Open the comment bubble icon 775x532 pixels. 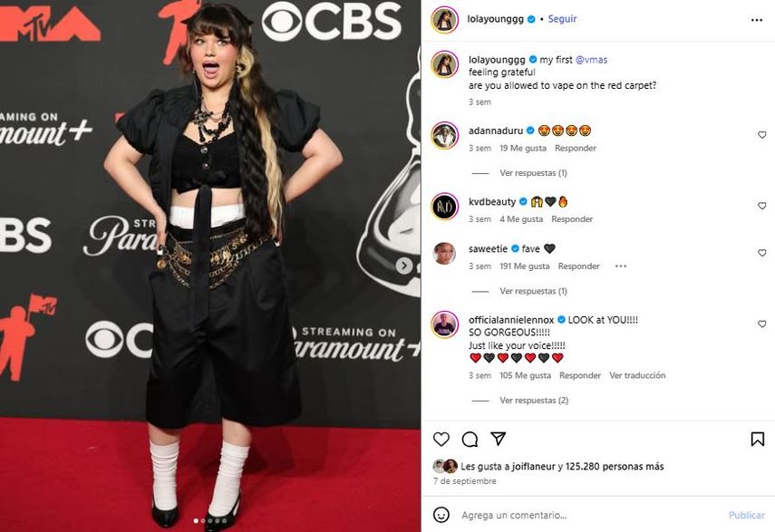pyautogui.click(x=470, y=440)
